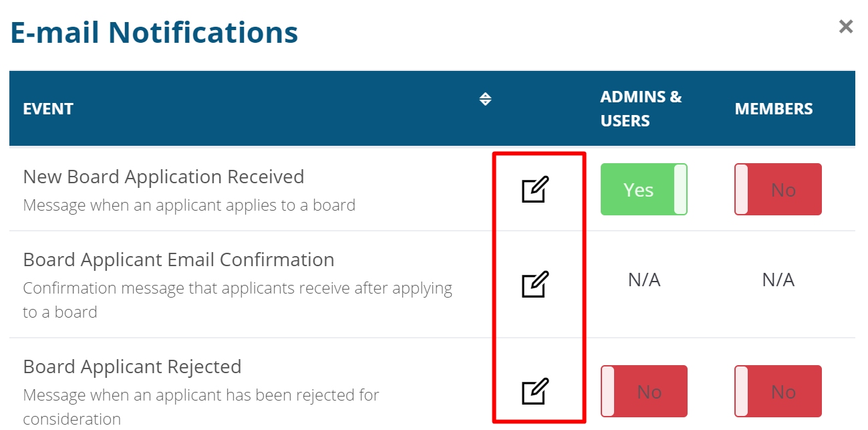Select the New Board Application Received title
Image resolution: width=868 pixels, height=430 pixels.
coord(164,177)
